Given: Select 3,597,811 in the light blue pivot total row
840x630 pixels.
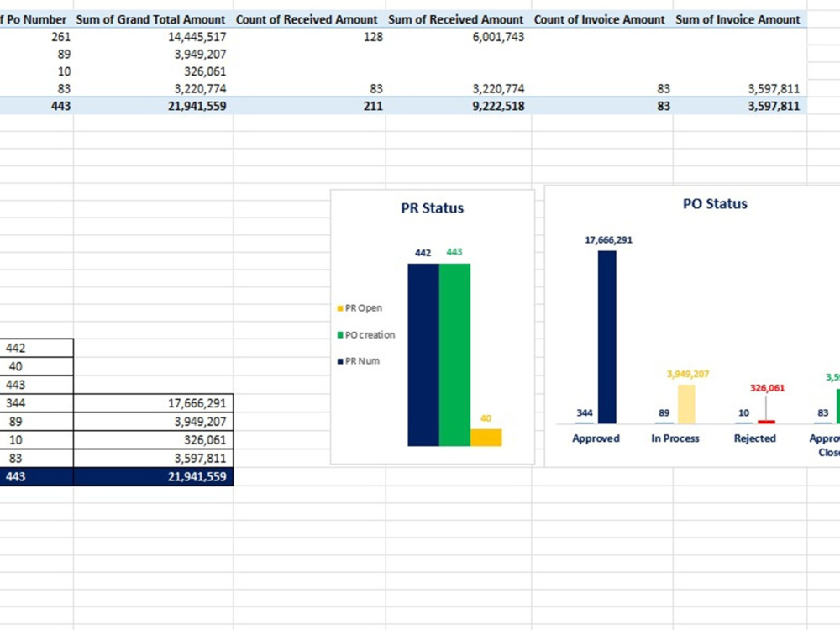Looking at the screenshot, I should coord(740,106).
